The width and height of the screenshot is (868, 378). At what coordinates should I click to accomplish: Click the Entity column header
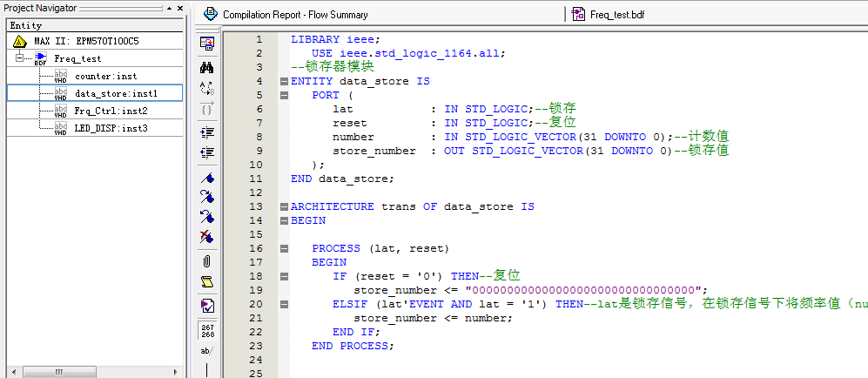point(95,25)
